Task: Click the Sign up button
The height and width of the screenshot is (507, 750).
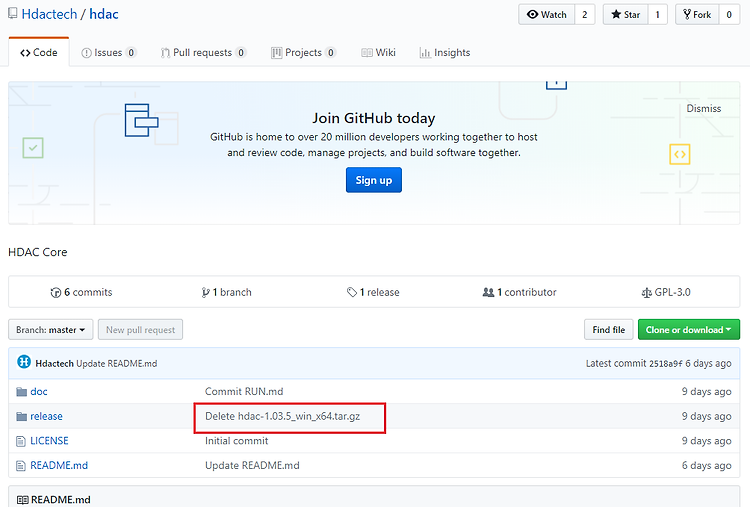Action: (374, 180)
